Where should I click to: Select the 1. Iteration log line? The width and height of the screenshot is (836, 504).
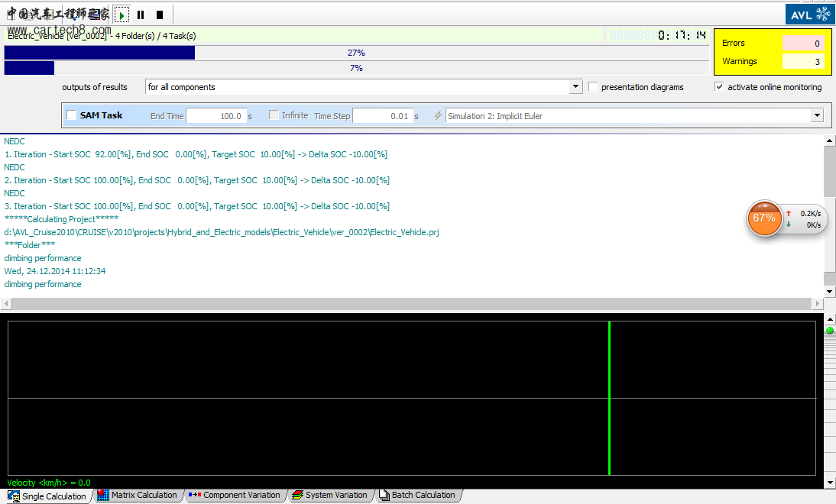[x=196, y=154]
